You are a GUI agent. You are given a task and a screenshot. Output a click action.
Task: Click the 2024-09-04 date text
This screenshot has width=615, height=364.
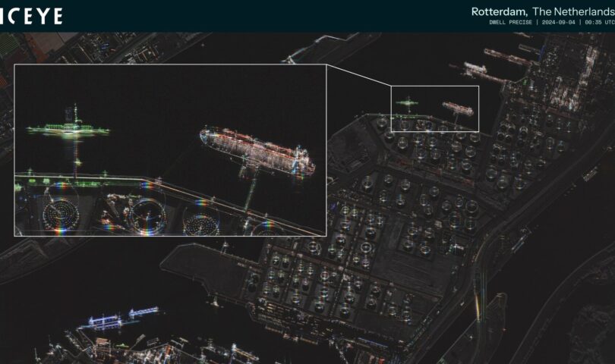tap(557, 23)
